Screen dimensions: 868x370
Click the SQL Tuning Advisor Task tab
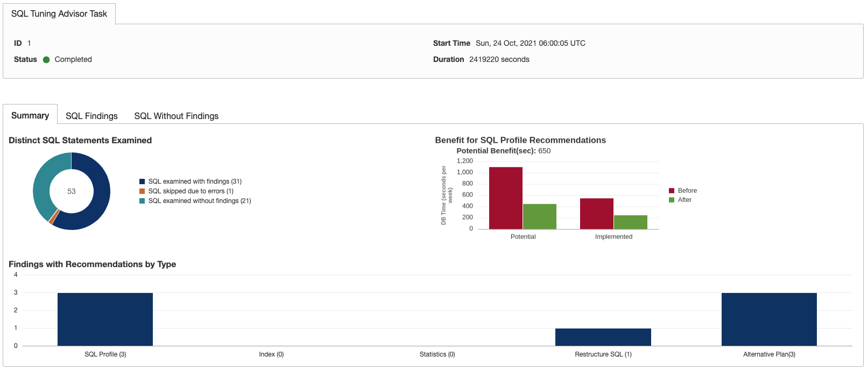click(x=59, y=14)
